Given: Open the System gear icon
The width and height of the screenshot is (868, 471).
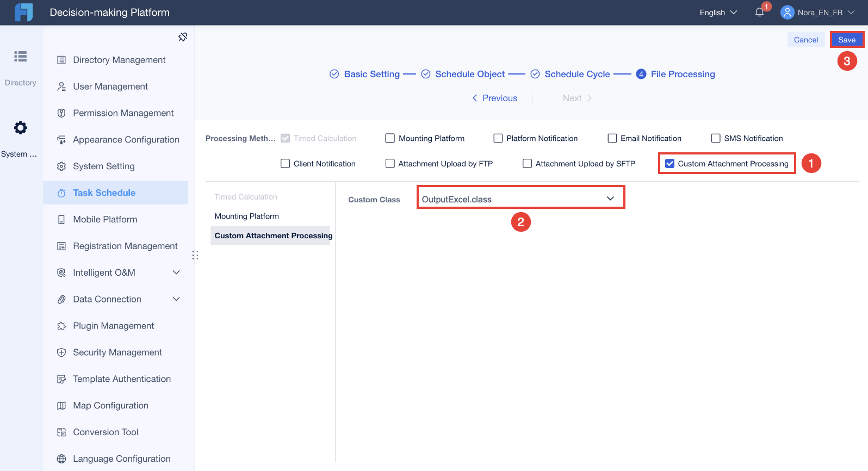Looking at the screenshot, I should tap(21, 128).
